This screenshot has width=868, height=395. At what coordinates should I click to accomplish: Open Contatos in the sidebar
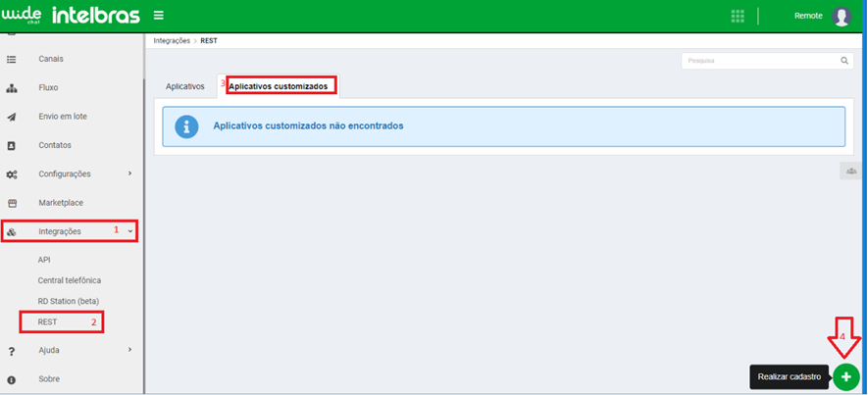[x=55, y=145]
